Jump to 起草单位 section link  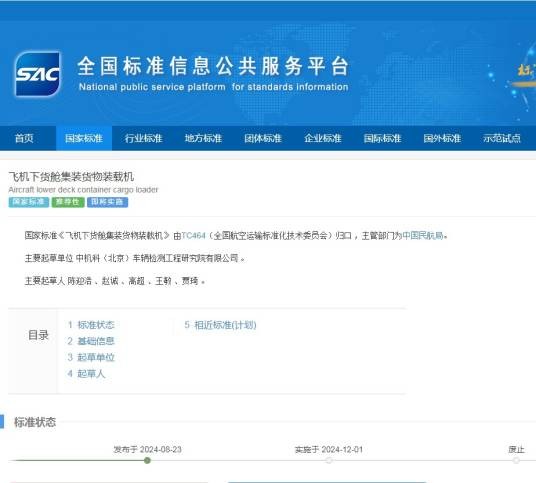tap(91, 358)
